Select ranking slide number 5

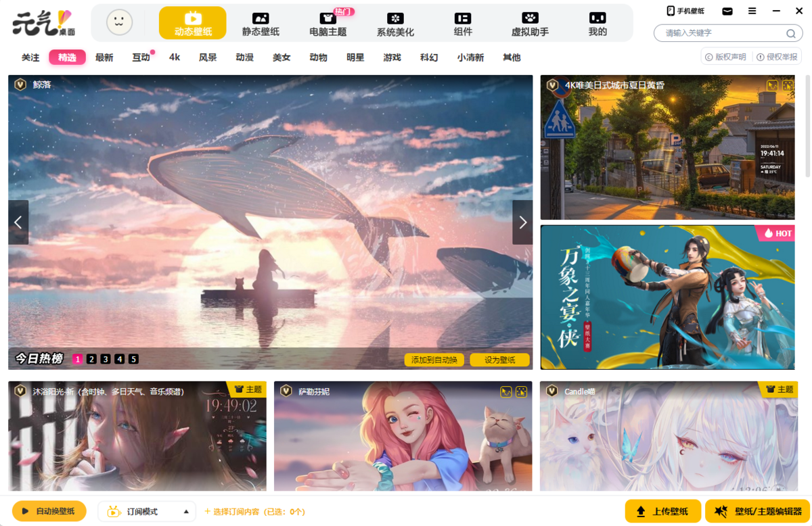coord(133,359)
